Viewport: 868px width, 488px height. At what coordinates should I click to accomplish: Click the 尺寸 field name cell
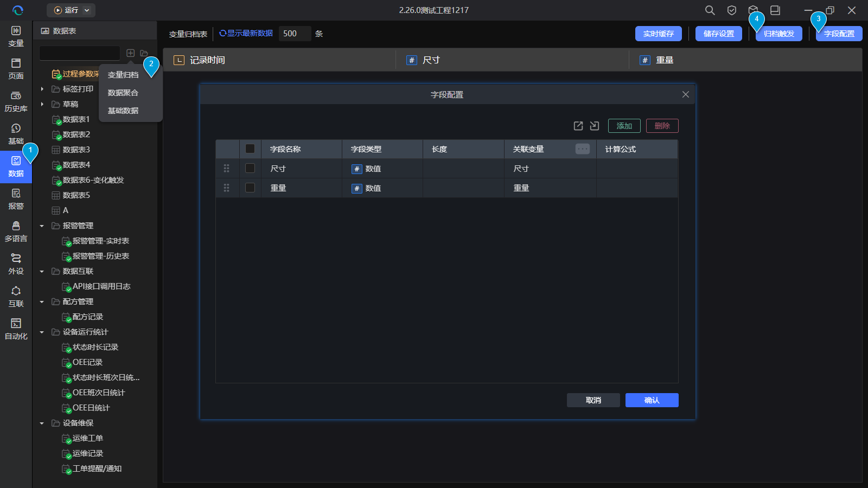(x=302, y=169)
